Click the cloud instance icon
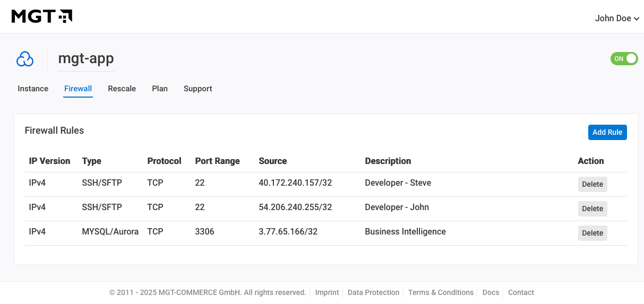The image size is (644, 304). [x=25, y=59]
